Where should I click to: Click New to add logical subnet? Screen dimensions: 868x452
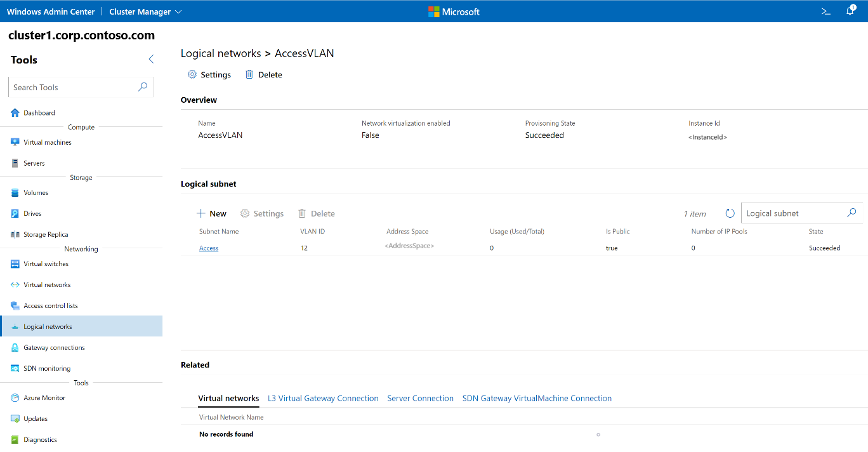point(211,214)
